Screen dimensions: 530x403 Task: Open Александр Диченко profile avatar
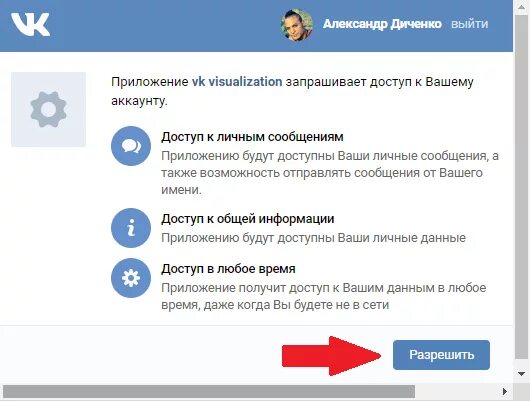coord(296,25)
